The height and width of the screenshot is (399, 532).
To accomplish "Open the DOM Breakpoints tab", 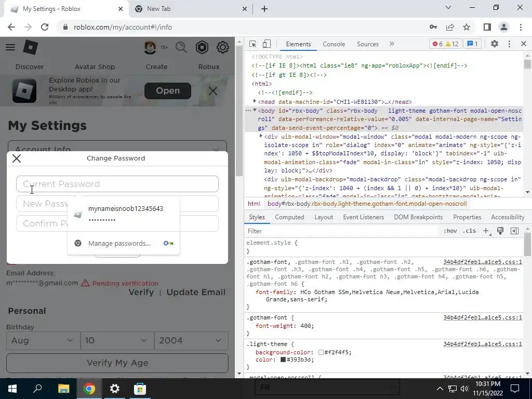I will 418,217.
